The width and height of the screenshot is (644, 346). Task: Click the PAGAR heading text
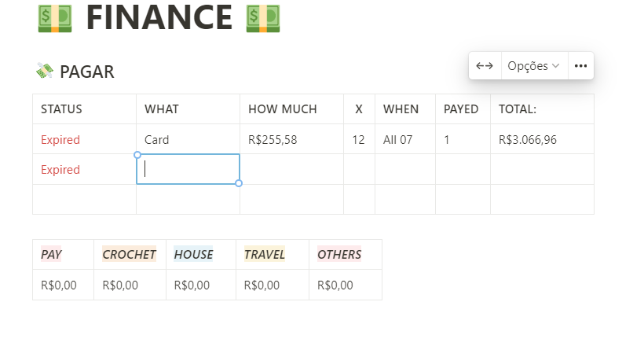[x=87, y=72]
